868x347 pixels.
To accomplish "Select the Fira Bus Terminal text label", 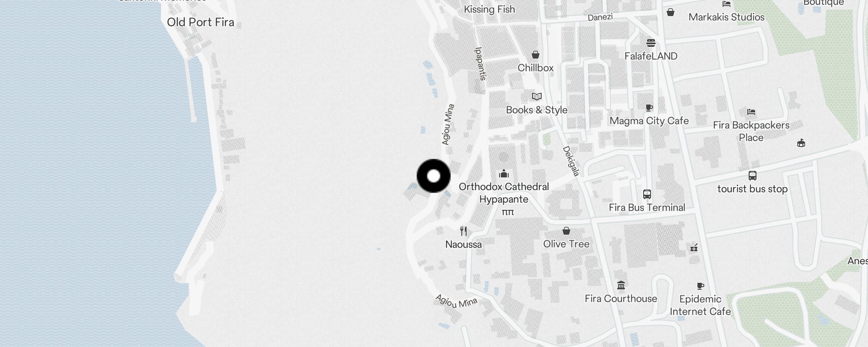I will (647, 207).
